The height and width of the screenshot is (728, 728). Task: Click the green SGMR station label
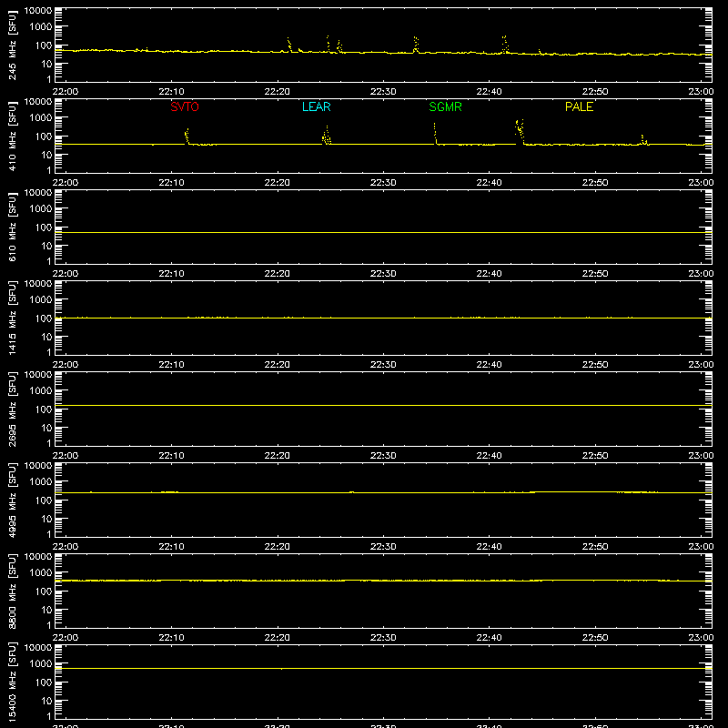pyautogui.click(x=445, y=106)
